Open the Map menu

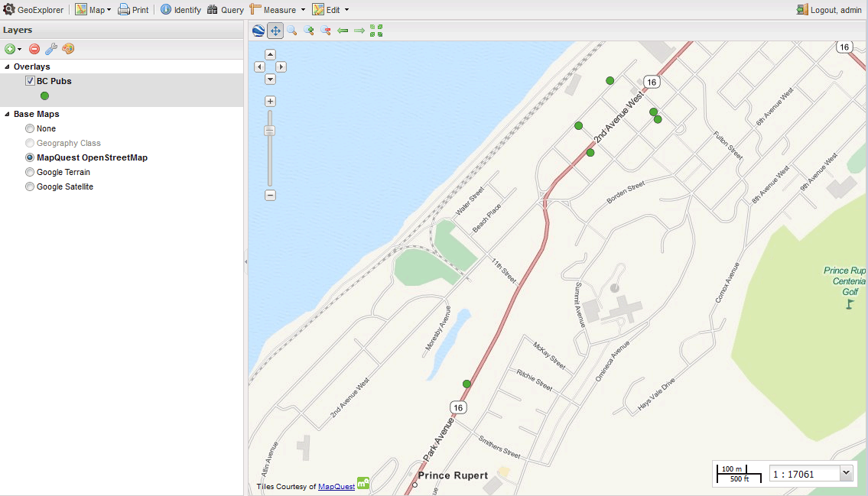93,10
